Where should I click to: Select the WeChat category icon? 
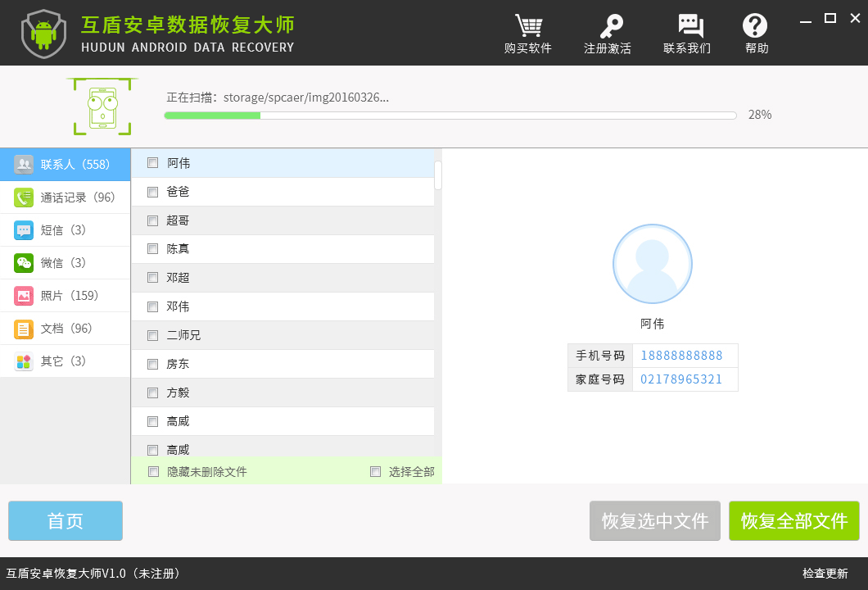tap(24, 263)
